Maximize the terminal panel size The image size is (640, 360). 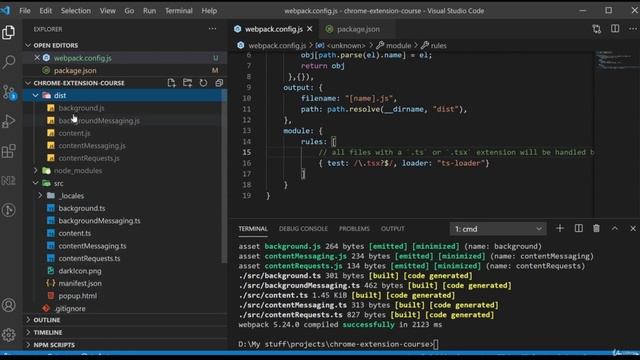click(615, 229)
